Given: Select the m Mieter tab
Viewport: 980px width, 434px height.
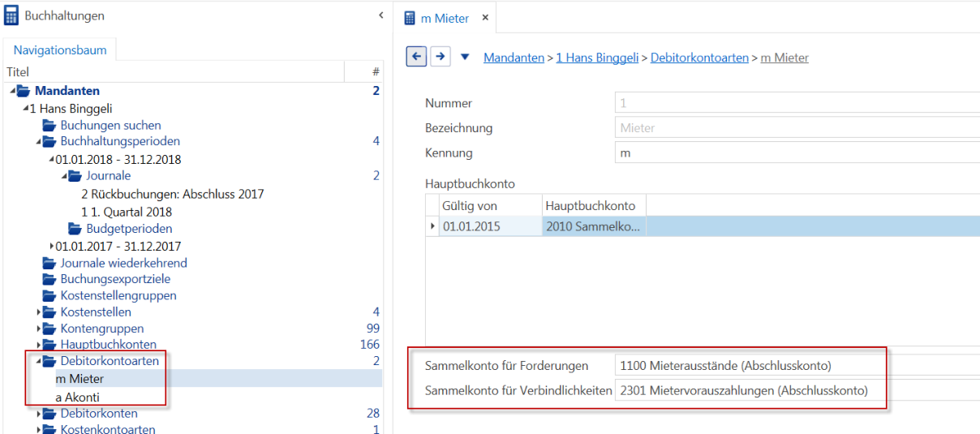Looking at the screenshot, I should tap(445, 18).
